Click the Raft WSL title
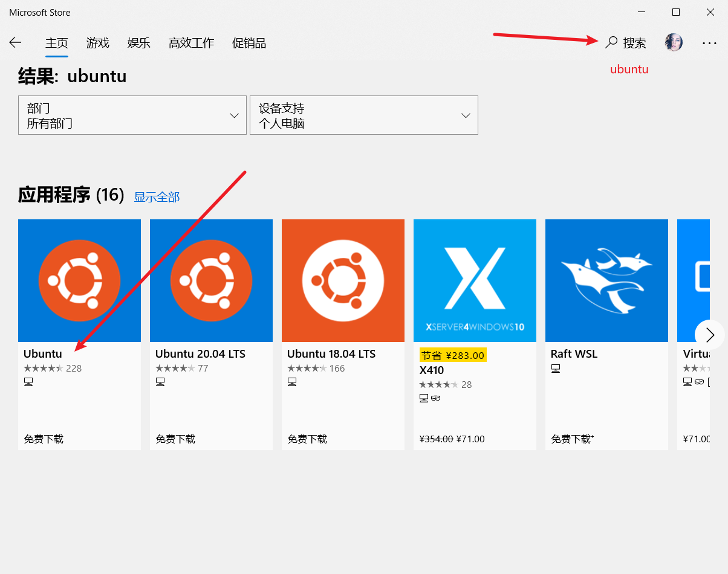This screenshot has height=574, width=728. [574, 354]
